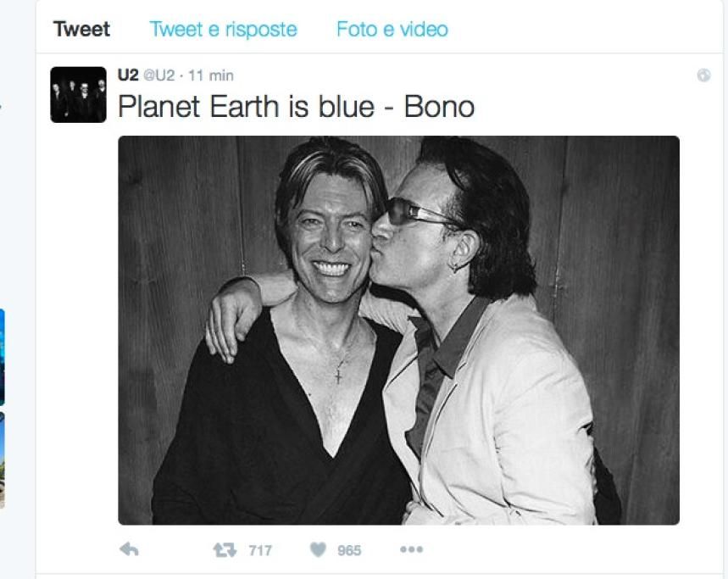
Task: Retweet the U2 tweet using the retweet icon
Action: click(225, 550)
